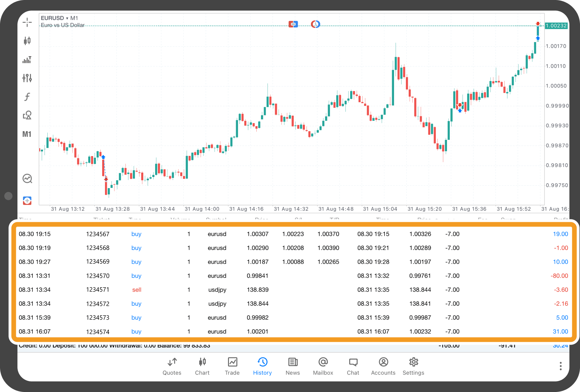Open indicators via the f icon
The image size is (580, 392).
click(27, 97)
